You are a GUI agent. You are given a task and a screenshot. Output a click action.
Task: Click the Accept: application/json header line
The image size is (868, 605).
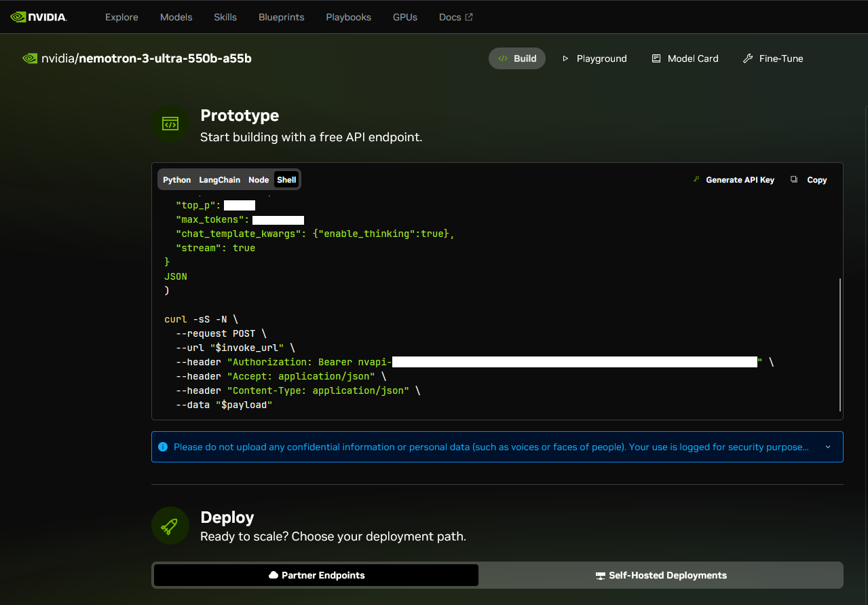281,376
